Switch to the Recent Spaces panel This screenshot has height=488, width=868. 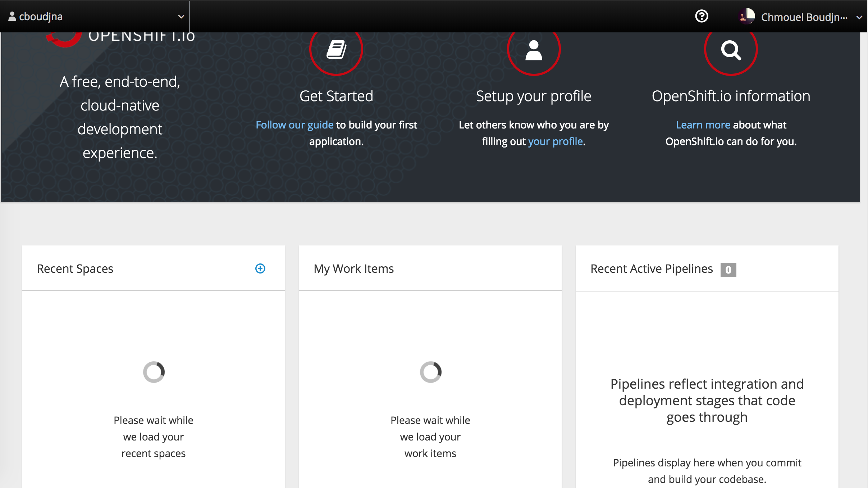click(75, 268)
